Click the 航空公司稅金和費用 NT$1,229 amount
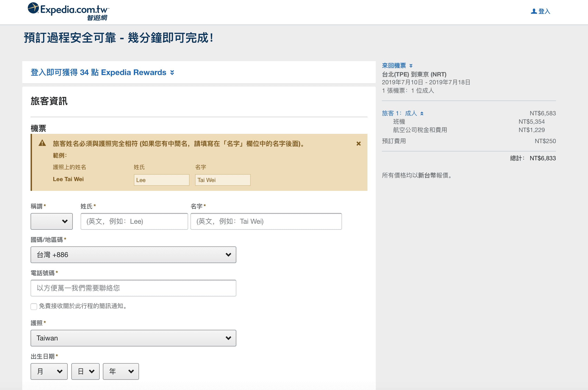Viewport: 588px width, 390px height. tap(531, 130)
